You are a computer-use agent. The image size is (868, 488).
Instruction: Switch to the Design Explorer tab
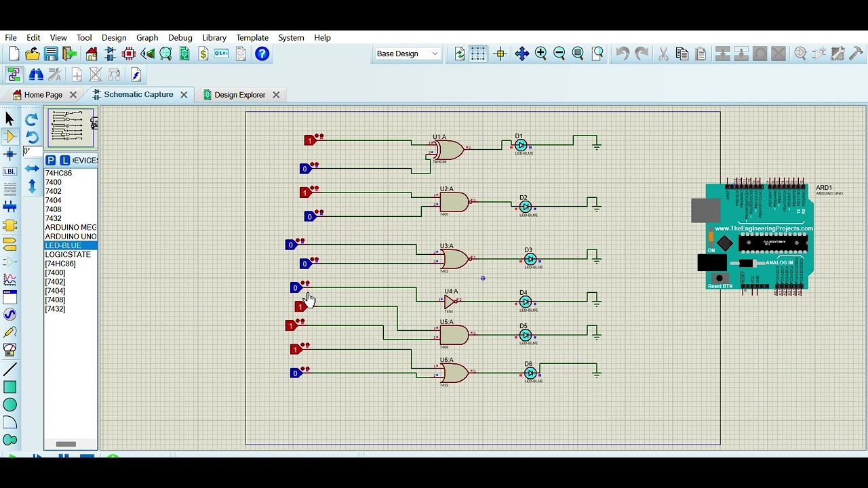coord(239,95)
